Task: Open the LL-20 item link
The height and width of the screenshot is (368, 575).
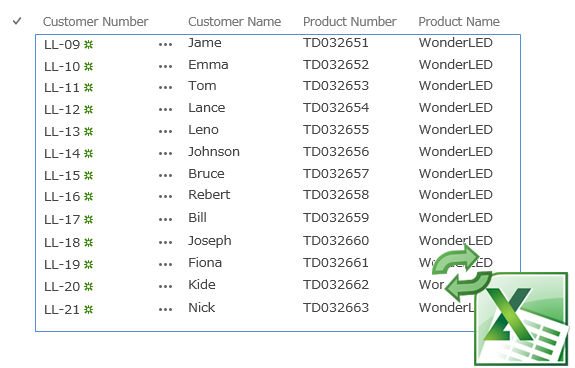Action: pos(62,286)
